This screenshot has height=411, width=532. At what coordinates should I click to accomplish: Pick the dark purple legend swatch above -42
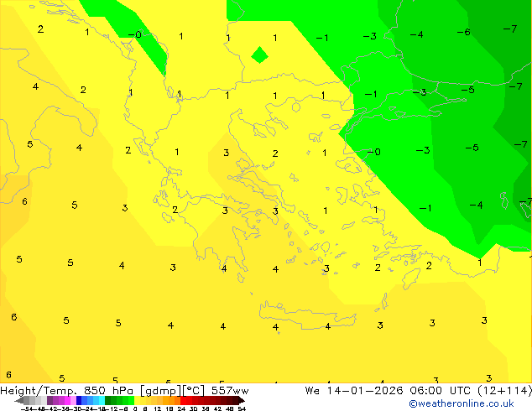click(50, 401)
